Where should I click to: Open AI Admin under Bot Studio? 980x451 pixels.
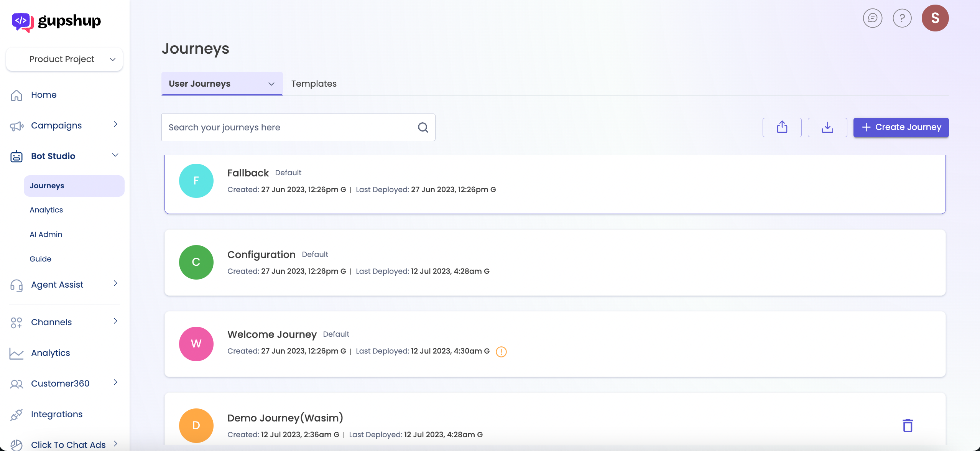[46, 234]
